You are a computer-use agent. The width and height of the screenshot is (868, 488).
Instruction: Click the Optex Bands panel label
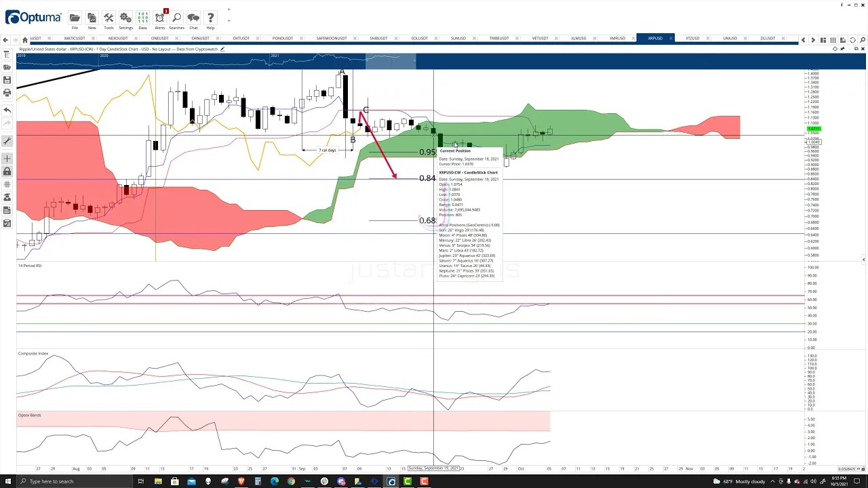(30, 415)
